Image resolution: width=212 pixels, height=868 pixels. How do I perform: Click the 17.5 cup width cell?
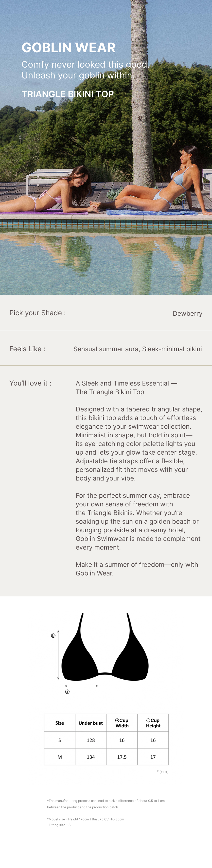coord(122,757)
